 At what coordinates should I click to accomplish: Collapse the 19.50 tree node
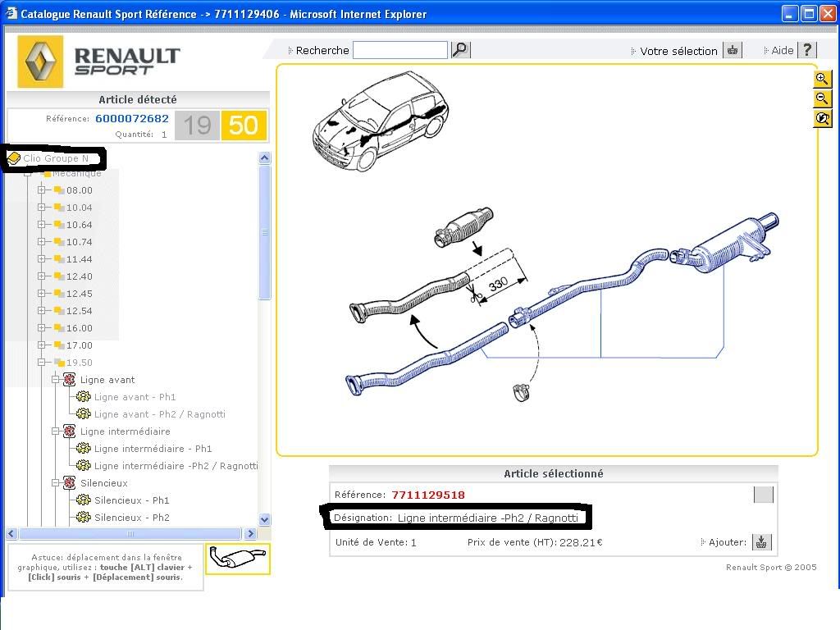[x=41, y=363]
